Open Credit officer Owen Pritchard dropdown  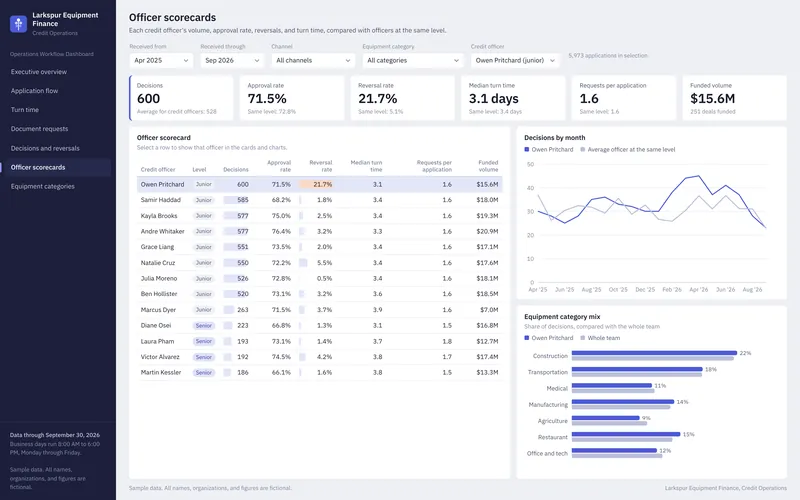tap(515, 60)
